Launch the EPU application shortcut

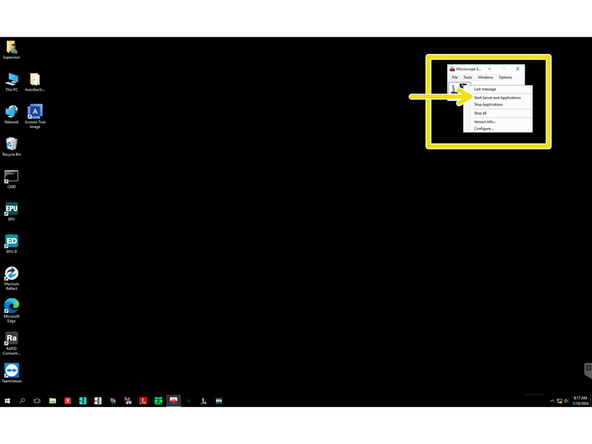click(x=11, y=211)
